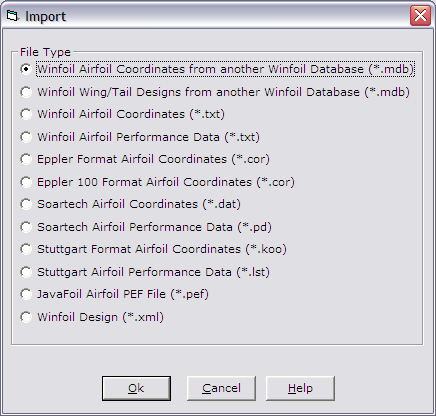Click the Cancel button
This screenshot has width=436, height=416.
point(221,388)
